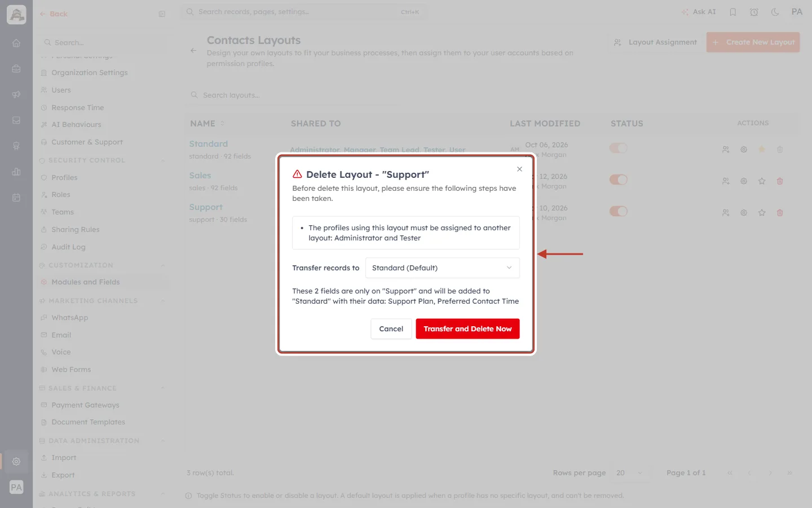Screen dimensions: 812x508
Task: Click the Back link in the sidebar
Action: tap(54, 14)
